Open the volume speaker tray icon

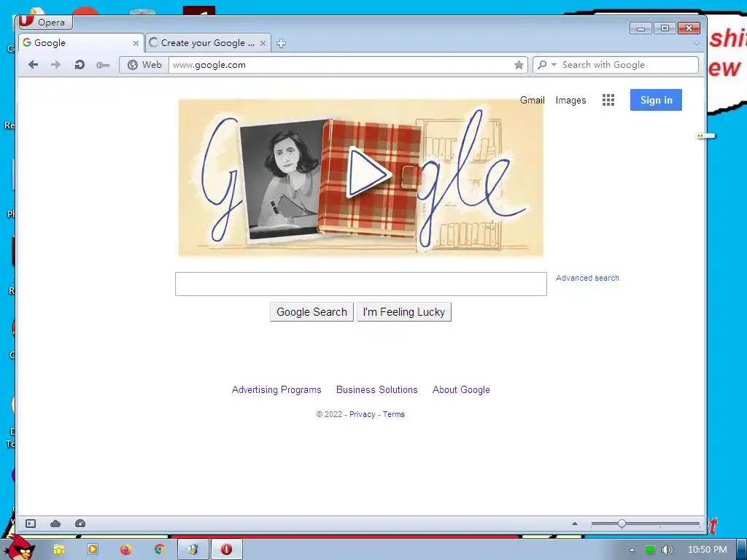coord(667,550)
